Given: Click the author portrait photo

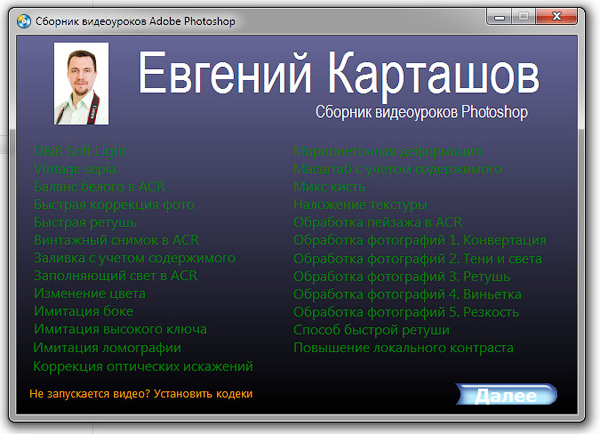Looking at the screenshot, I should [80, 84].
